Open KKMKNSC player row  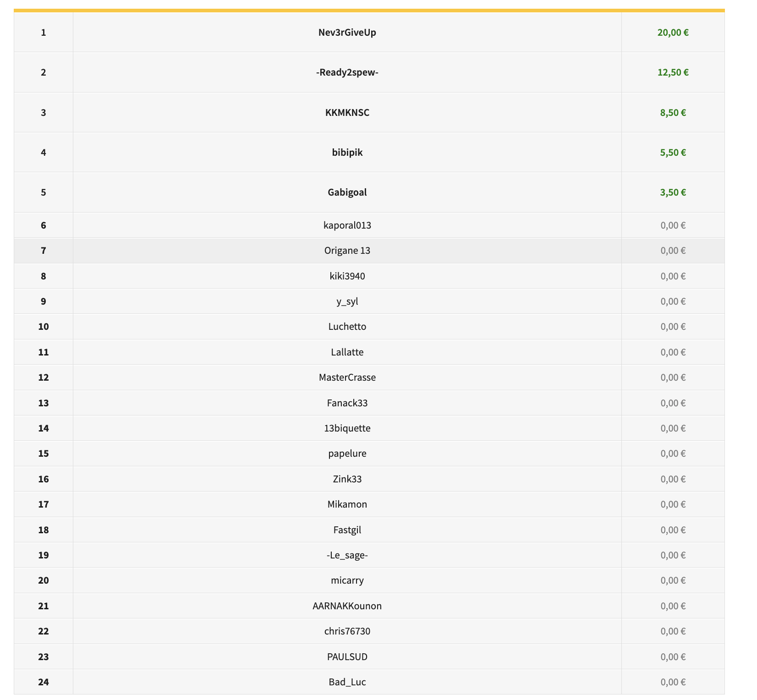coord(347,113)
